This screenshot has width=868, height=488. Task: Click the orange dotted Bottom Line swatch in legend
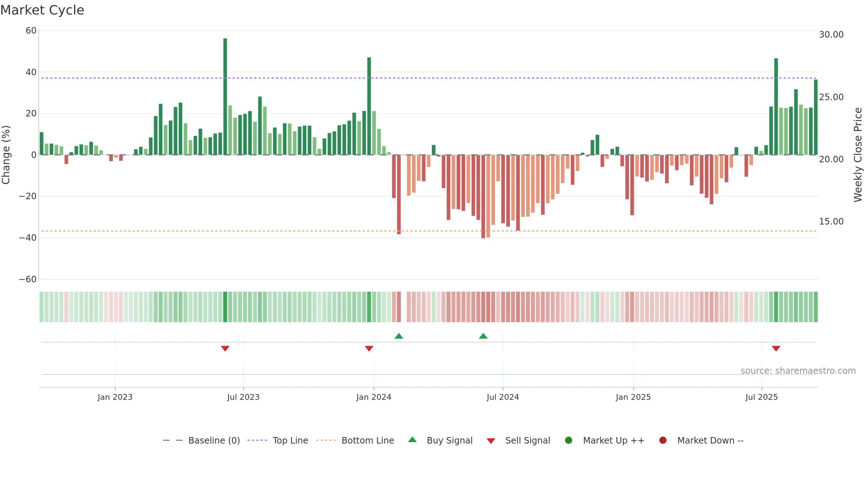pyautogui.click(x=326, y=440)
